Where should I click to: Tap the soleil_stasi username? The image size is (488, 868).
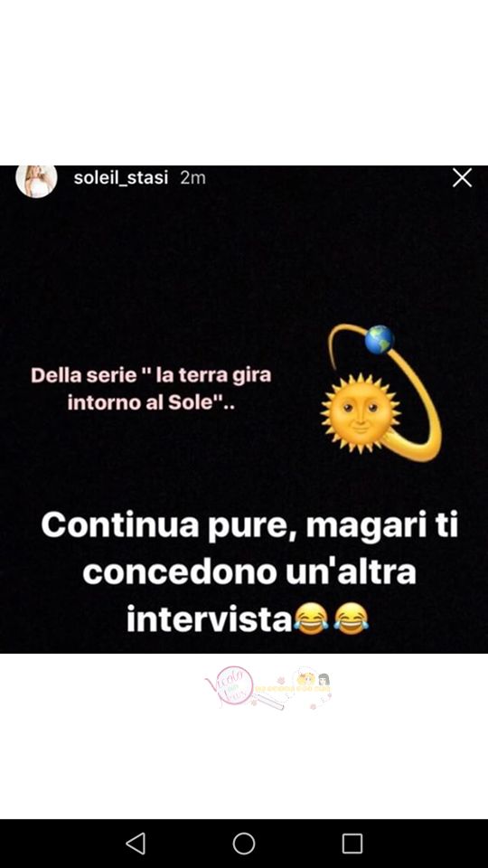click(x=121, y=178)
